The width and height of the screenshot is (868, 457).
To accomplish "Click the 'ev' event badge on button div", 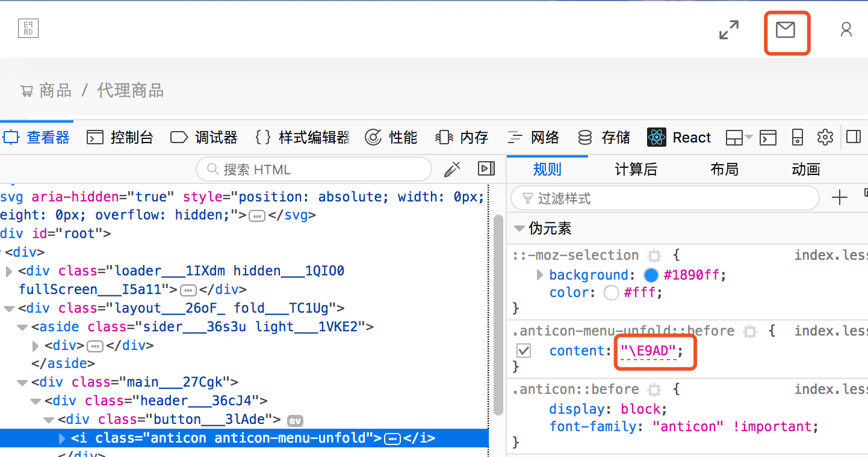I will pos(294,420).
